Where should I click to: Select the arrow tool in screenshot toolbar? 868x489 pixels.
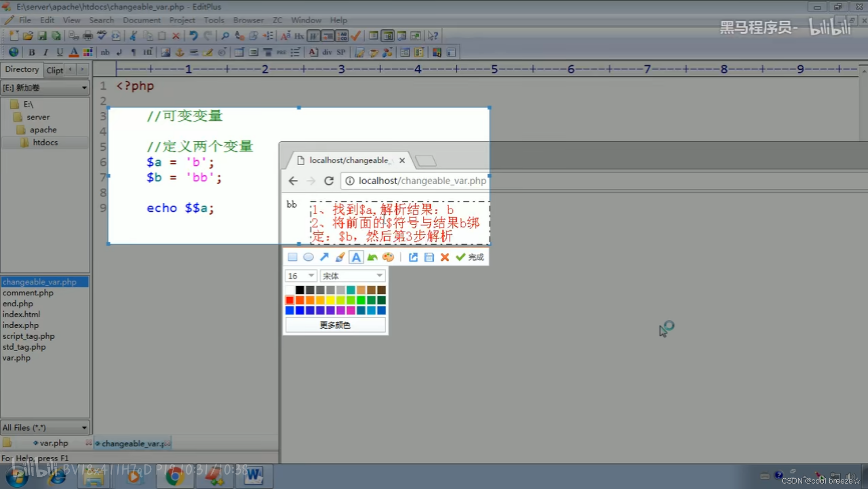324,257
